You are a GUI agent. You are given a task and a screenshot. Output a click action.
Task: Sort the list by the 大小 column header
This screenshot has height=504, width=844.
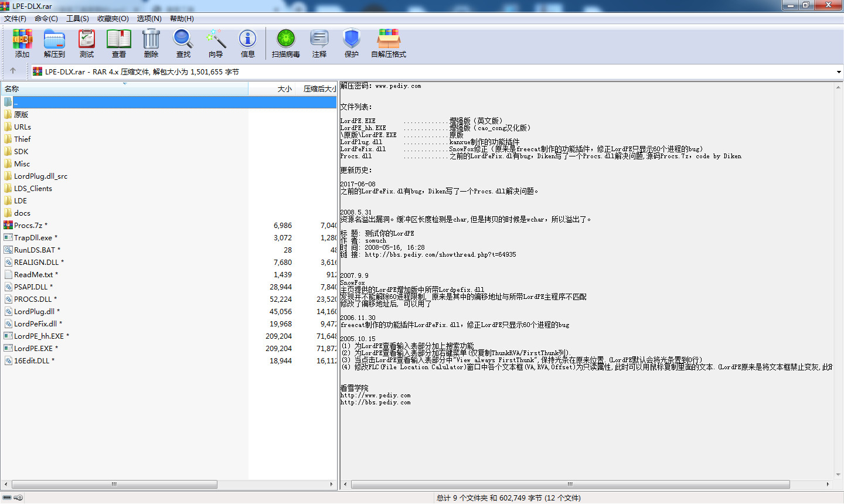271,89
